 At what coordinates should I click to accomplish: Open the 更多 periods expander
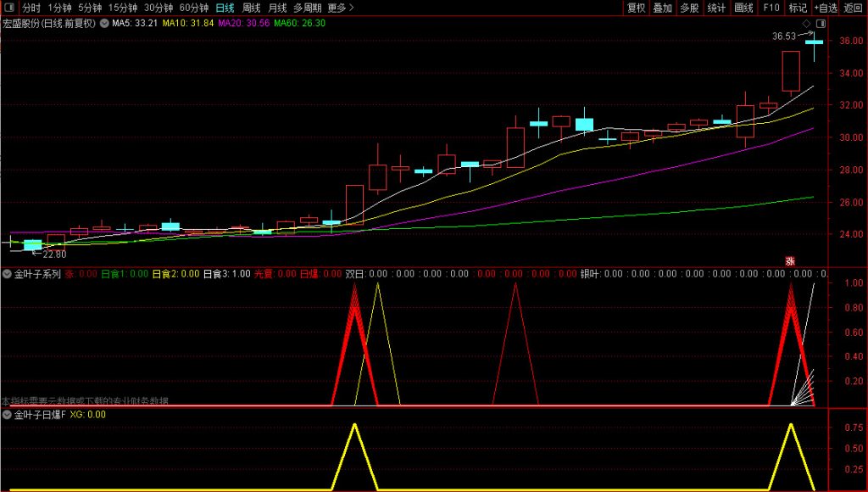pos(339,8)
